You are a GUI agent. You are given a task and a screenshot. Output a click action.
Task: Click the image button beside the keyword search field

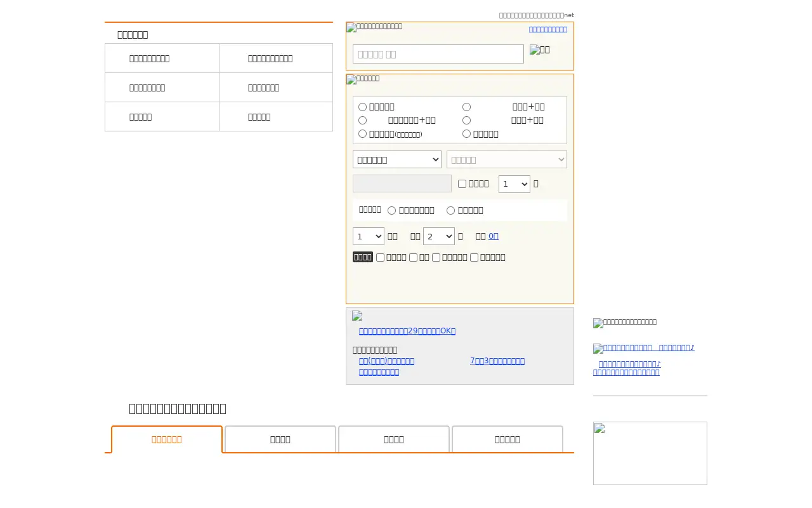coord(540,50)
